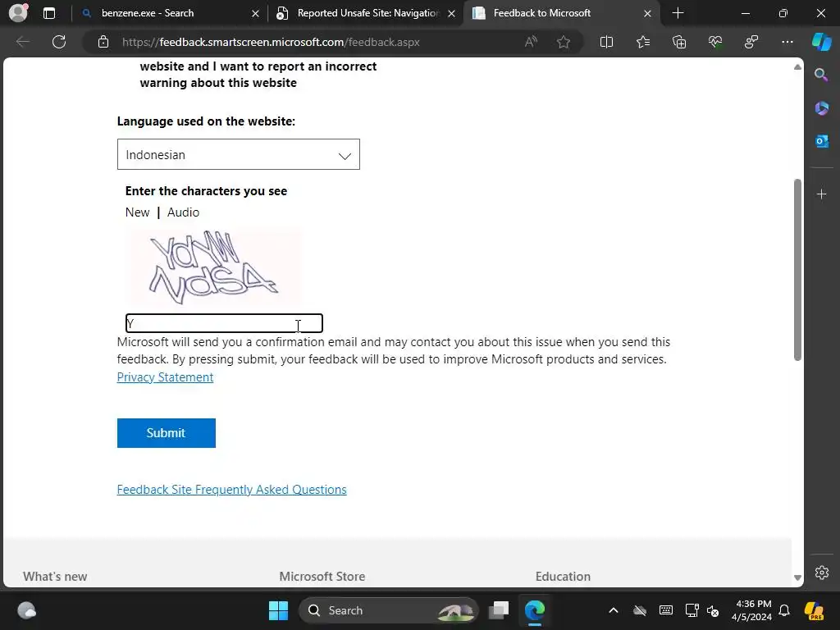Screen dimensions: 840x630
Task: Open Outlook in the sidebar
Action: [821, 141]
